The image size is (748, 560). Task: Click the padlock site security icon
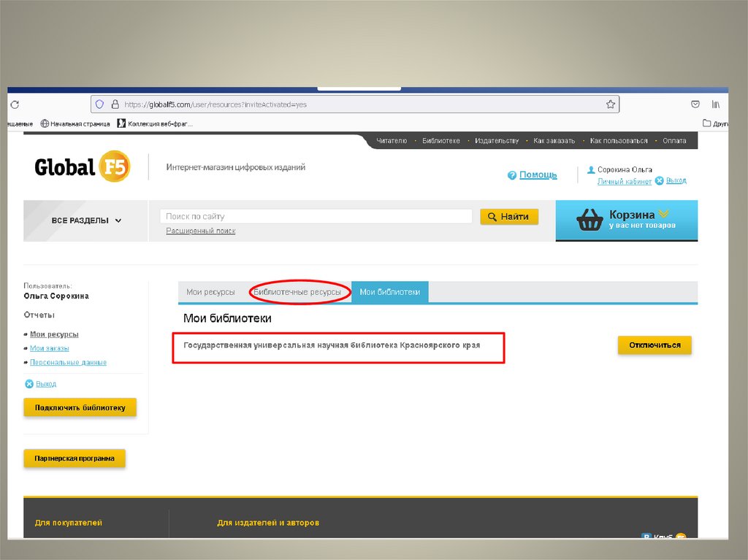(115, 104)
